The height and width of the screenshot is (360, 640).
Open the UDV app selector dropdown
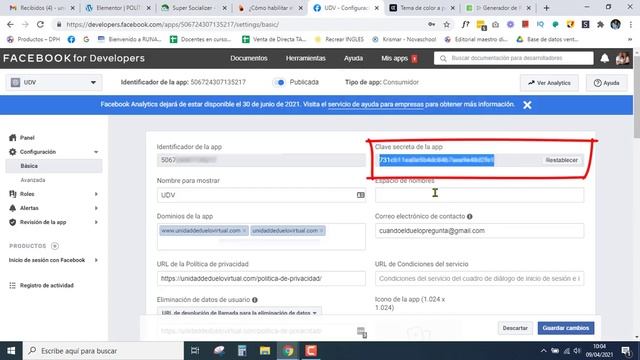point(54,82)
